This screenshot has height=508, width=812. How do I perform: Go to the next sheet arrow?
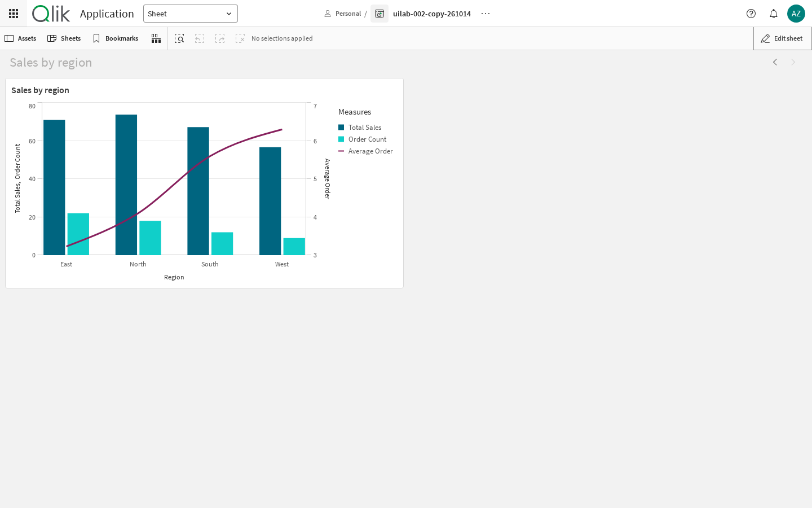point(793,62)
